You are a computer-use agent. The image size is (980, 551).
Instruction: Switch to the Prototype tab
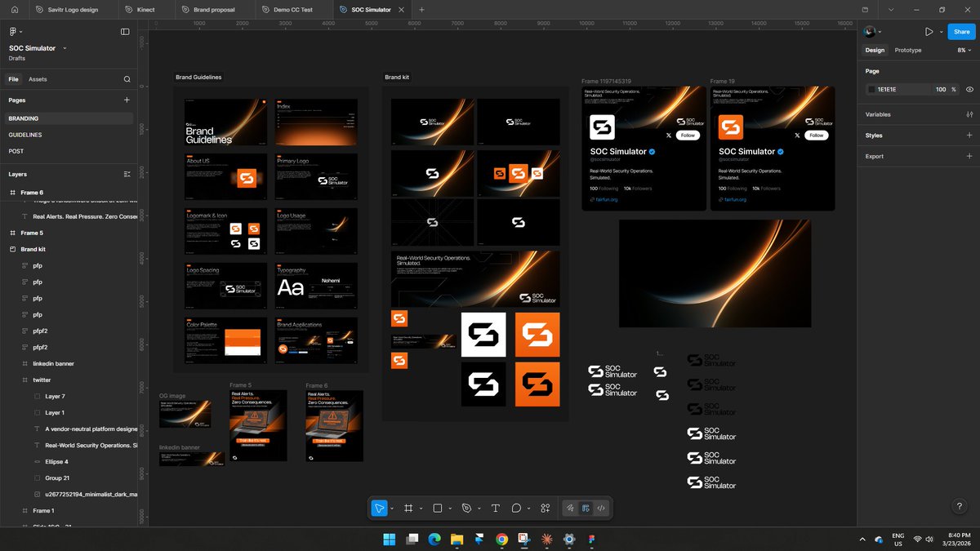pyautogui.click(x=908, y=51)
